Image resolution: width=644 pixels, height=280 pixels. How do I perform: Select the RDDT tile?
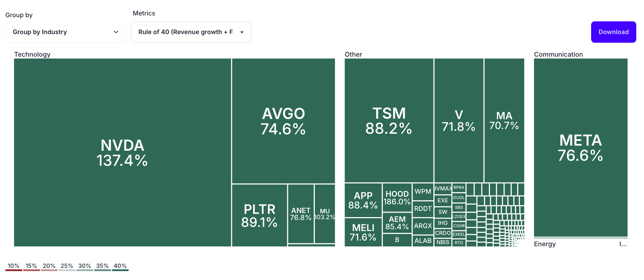pyautogui.click(x=422, y=209)
